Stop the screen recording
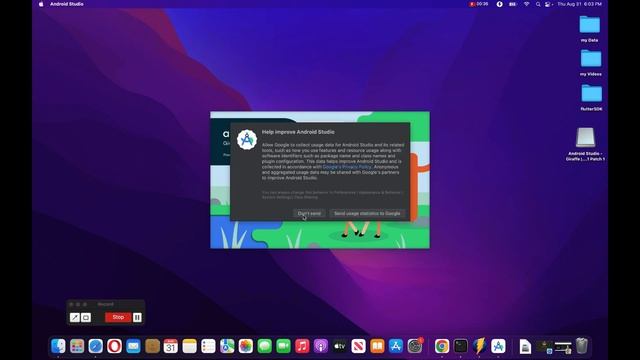 [118, 317]
